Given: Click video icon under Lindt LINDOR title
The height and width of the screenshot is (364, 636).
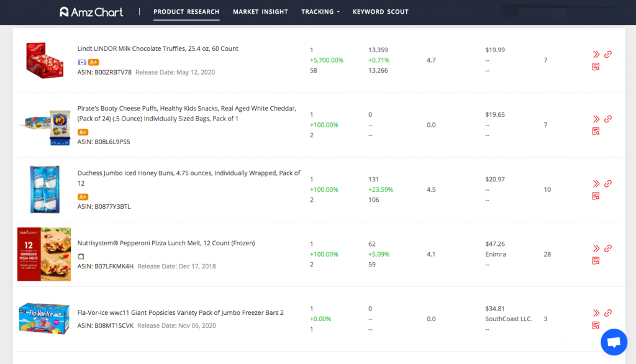Looking at the screenshot, I should click(x=82, y=63).
